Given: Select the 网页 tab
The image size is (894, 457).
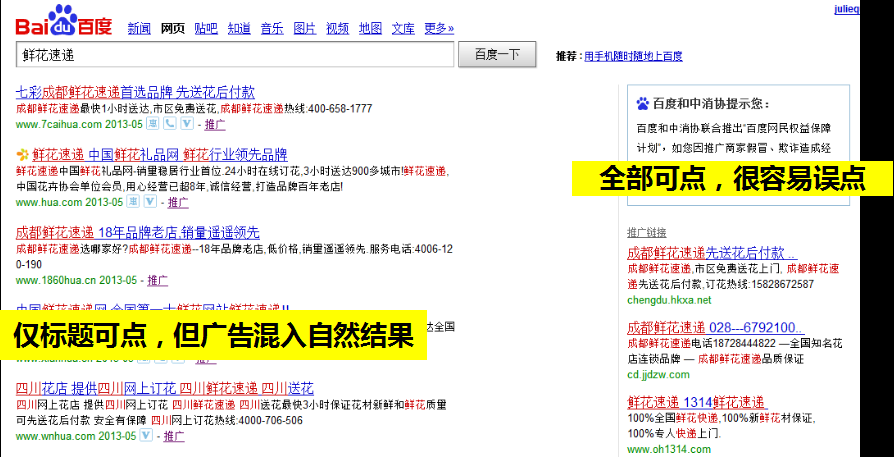Looking at the screenshot, I should [x=173, y=28].
